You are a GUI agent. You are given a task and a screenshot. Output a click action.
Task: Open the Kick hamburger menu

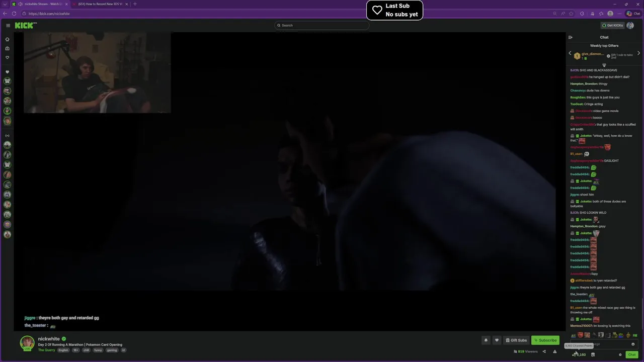pyautogui.click(x=8, y=25)
